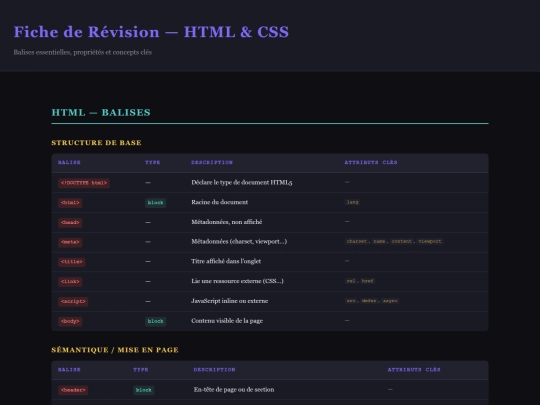The image size is (540, 405).
Task: Click the page title Fiche de Révision — HTML & CSS
Action: tap(151, 32)
